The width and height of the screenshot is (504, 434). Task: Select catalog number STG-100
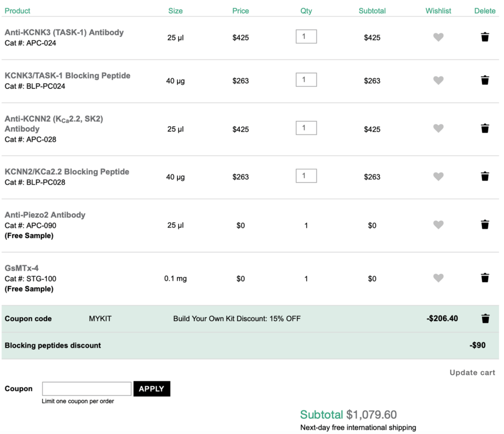41,279
